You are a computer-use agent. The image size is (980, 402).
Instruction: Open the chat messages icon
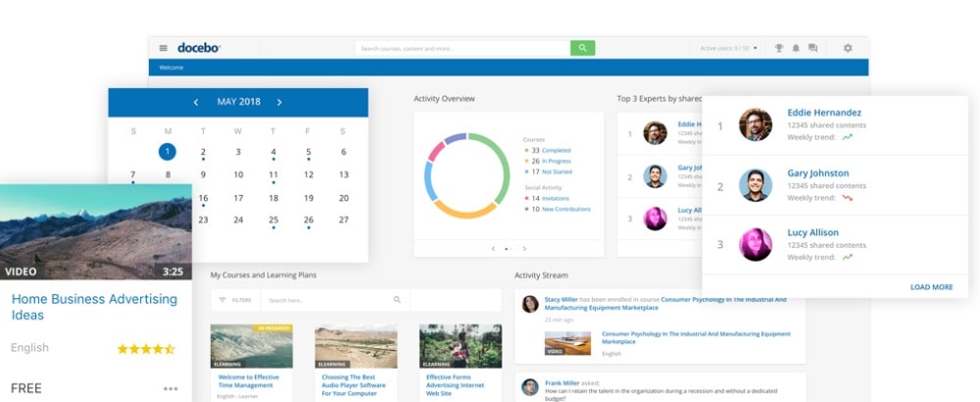812,48
